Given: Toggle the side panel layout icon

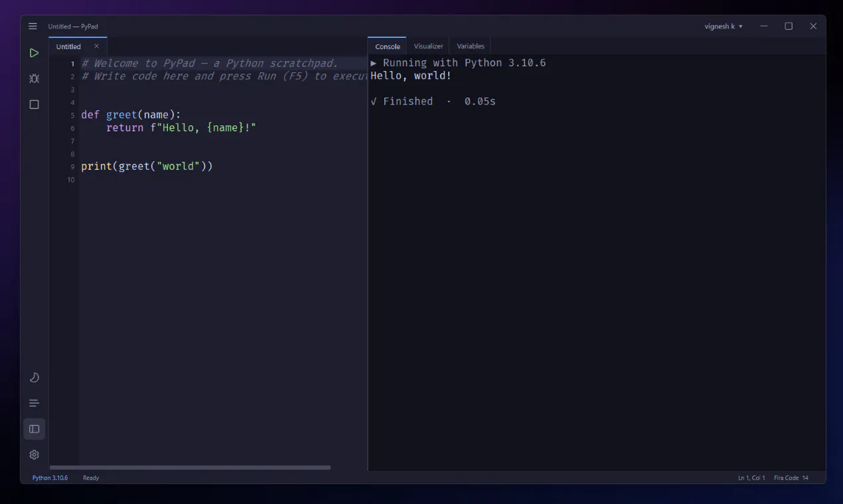Looking at the screenshot, I should point(35,429).
